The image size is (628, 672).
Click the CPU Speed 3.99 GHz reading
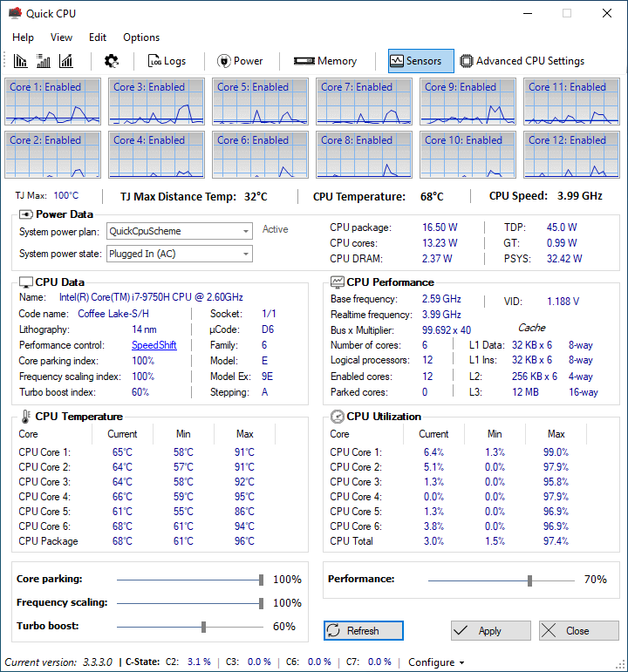(580, 196)
